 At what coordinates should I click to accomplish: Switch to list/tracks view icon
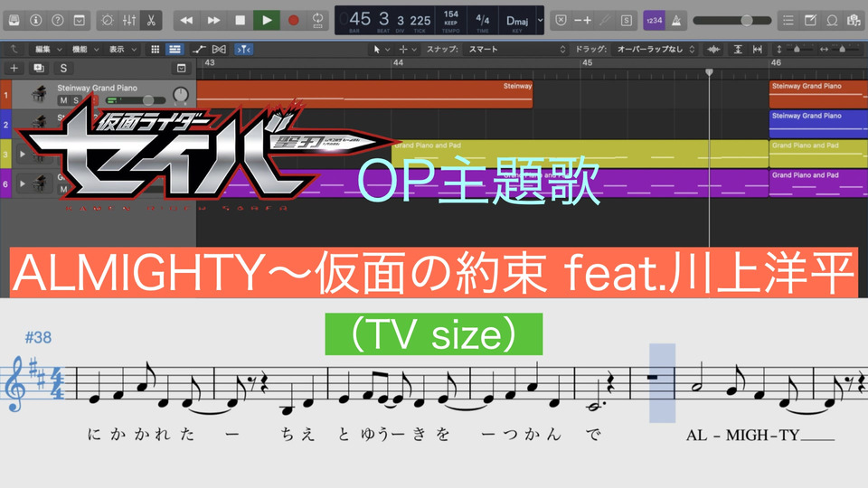point(175,49)
